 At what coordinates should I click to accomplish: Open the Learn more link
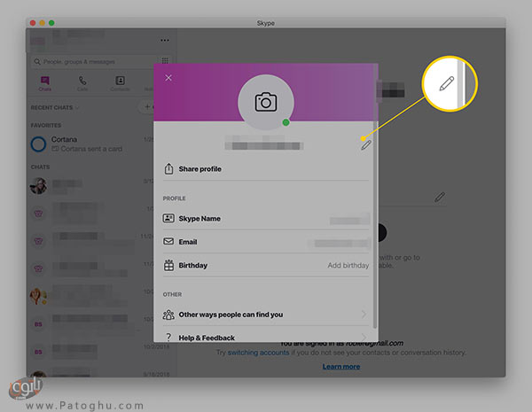tap(341, 367)
